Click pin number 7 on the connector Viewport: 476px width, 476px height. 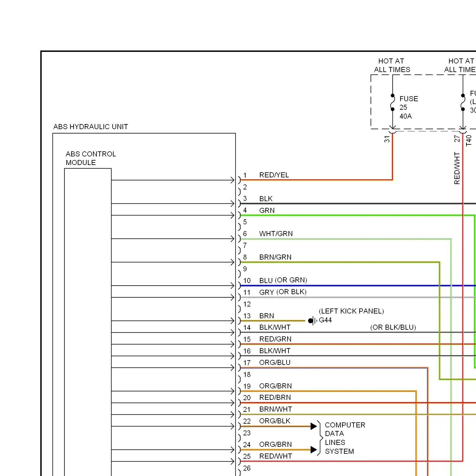click(x=245, y=246)
